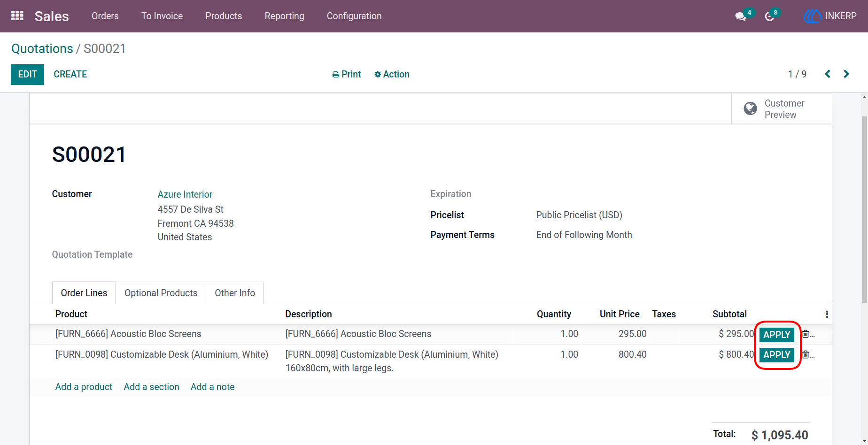Click the EDIT button
Screen dimensions: 868x445
pyautogui.click(x=28, y=74)
